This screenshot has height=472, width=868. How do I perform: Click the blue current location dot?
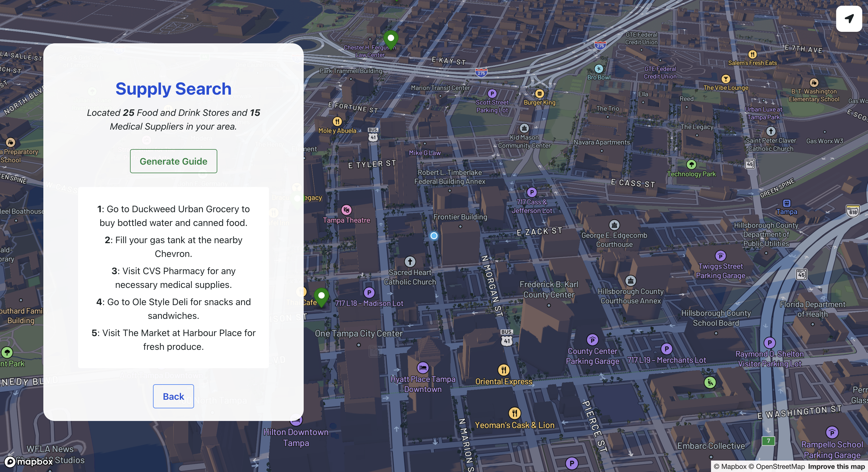(x=434, y=236)
